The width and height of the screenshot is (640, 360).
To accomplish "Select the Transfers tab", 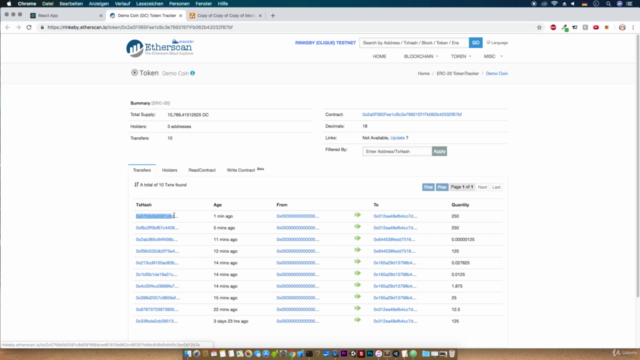I will coord(142,170).
